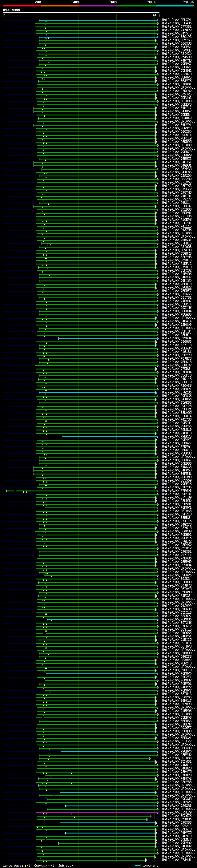Select the UniRef100_Q4YWP0 entry

(176, 30)
